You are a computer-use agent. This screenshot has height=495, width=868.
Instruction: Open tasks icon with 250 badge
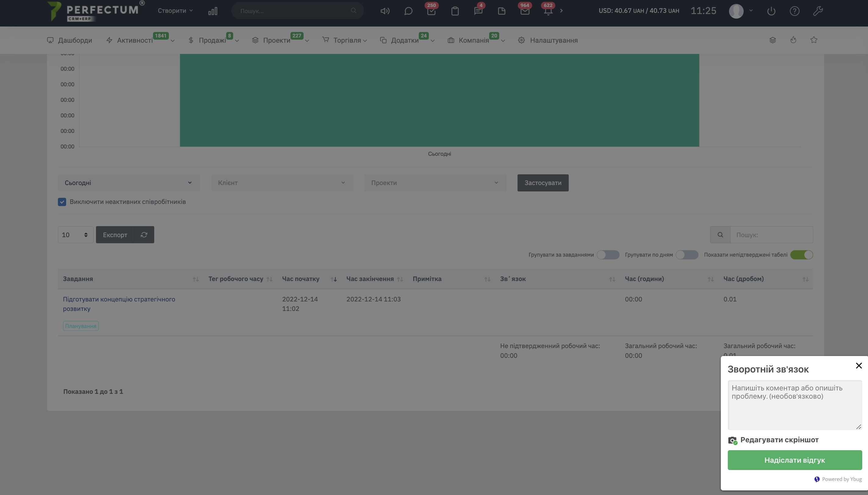point(431,11)
